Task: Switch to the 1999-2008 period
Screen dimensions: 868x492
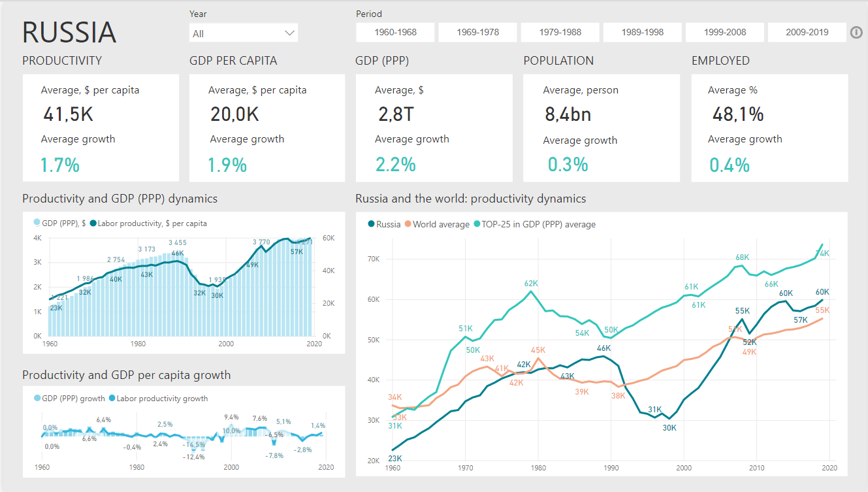Action: [x=724, y=32]
